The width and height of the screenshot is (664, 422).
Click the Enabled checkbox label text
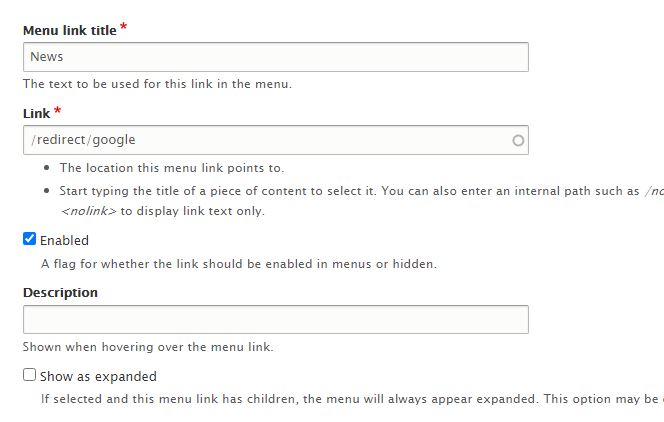64,240
